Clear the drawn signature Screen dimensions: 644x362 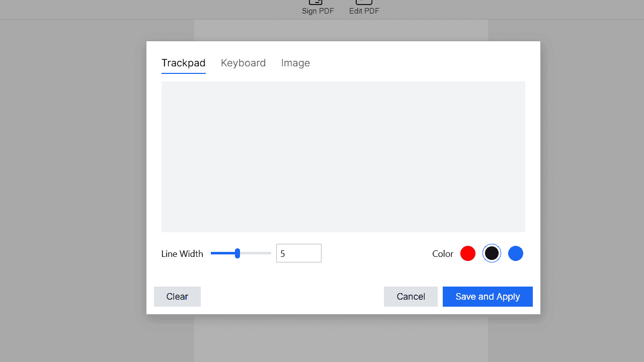[177, 297]
